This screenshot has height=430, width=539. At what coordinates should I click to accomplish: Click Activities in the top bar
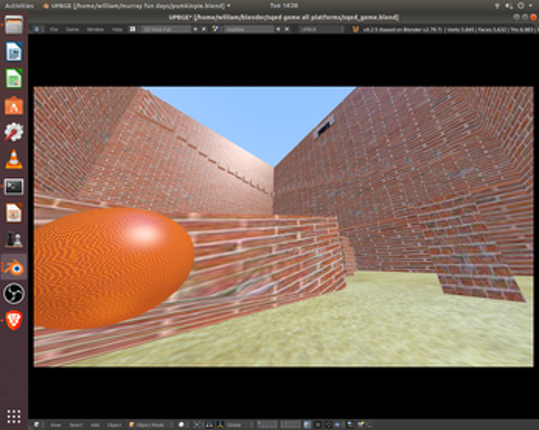pos(19,6)
